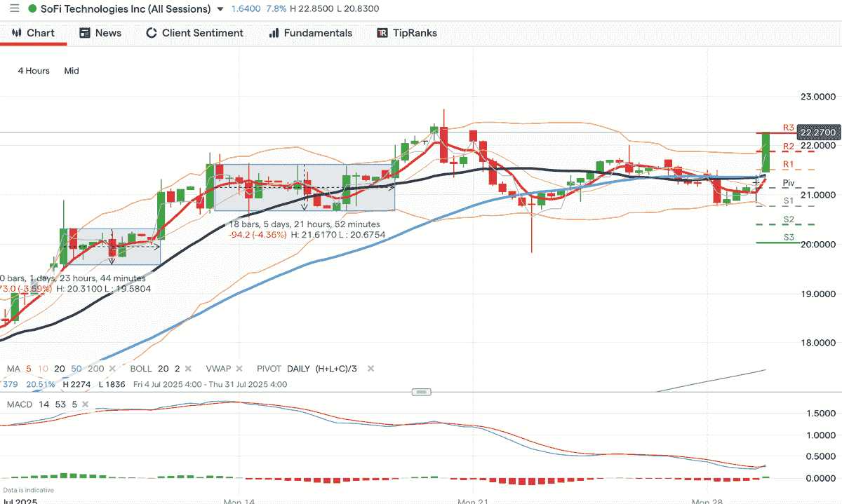Remove the MACD indicator

pos(85,404)
